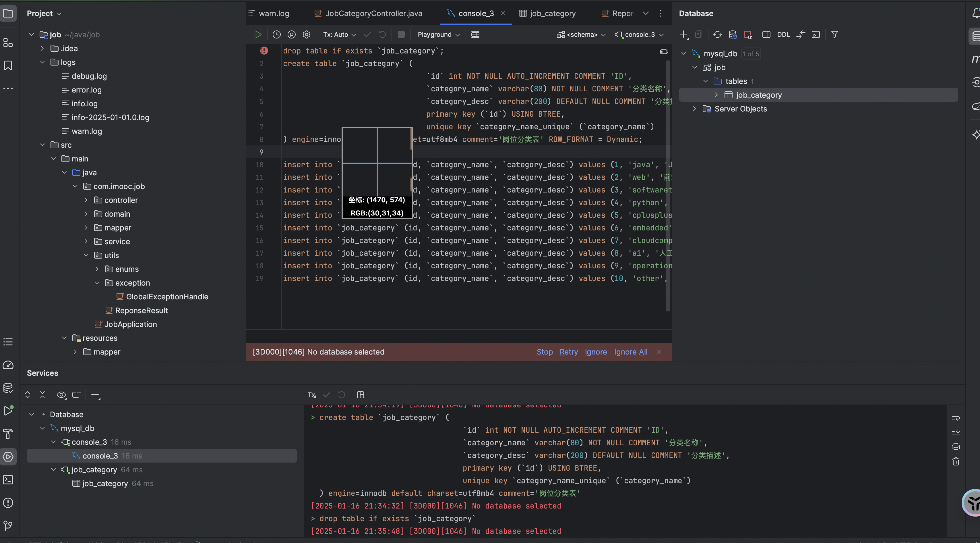Open the Bookmarks tool window

coord(8,66)
